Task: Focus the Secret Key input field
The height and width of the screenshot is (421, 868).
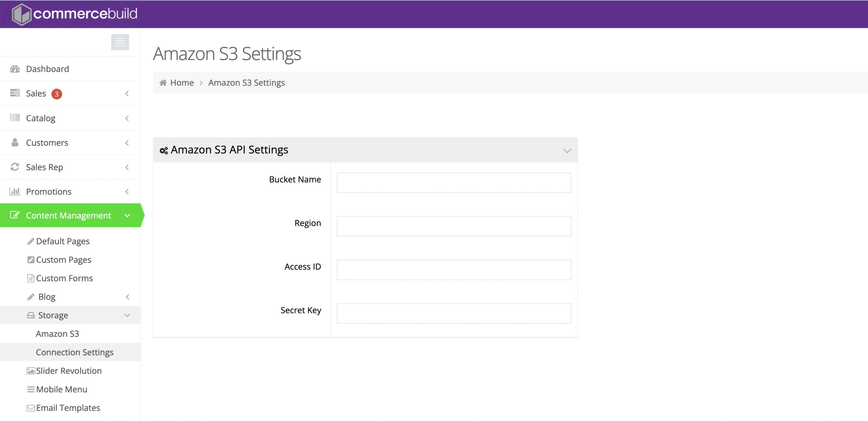Action: [454, 314]
